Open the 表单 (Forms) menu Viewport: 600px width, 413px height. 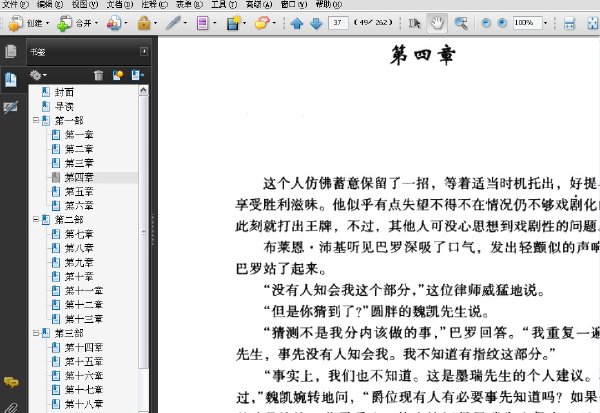(x=189, y=5)
